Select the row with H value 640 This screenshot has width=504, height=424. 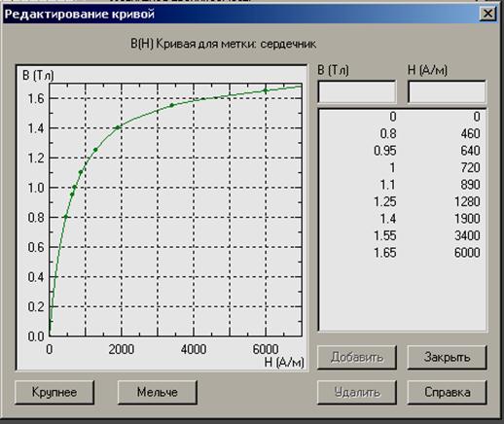tap(402, 151)
